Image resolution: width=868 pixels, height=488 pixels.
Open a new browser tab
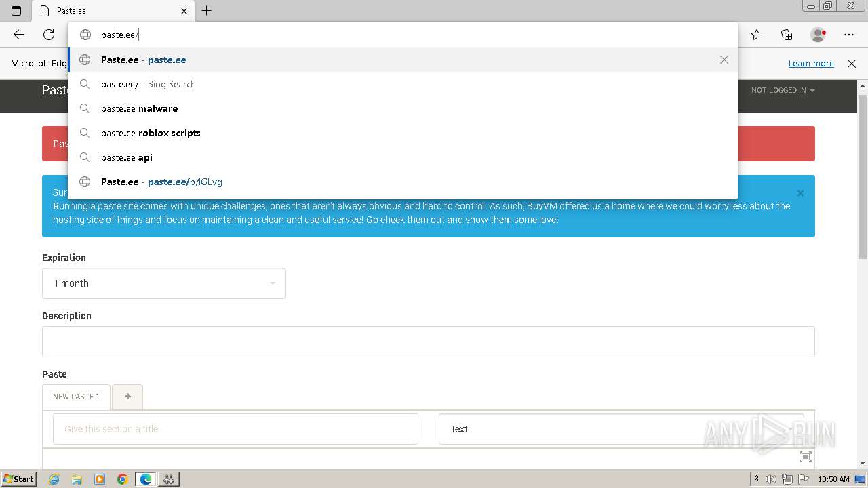(207, 10)
